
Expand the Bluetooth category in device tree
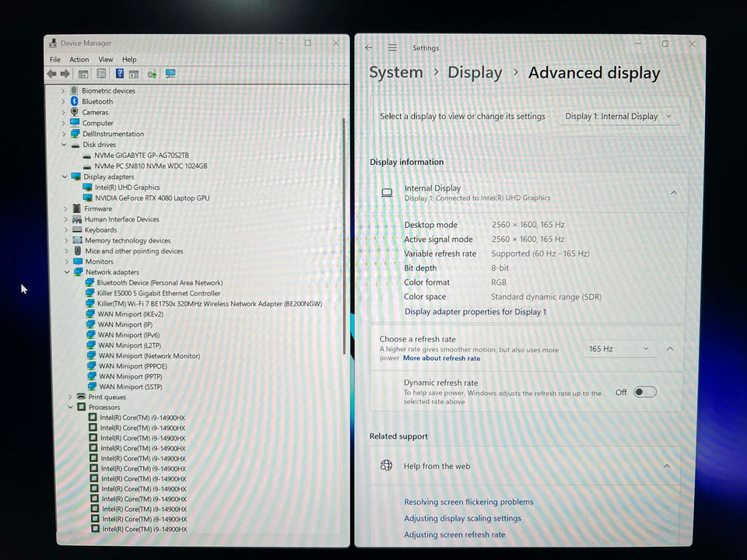[x=63, y=101]
